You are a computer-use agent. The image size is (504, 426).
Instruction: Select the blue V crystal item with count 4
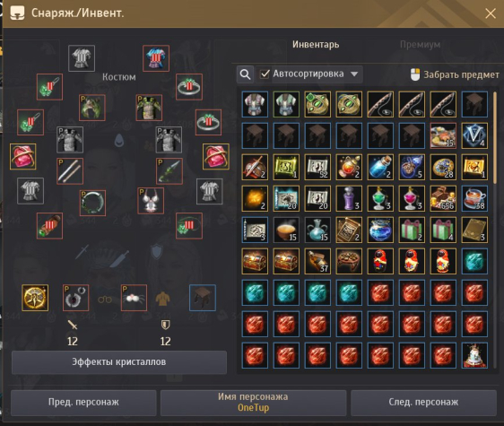[474, 135]
